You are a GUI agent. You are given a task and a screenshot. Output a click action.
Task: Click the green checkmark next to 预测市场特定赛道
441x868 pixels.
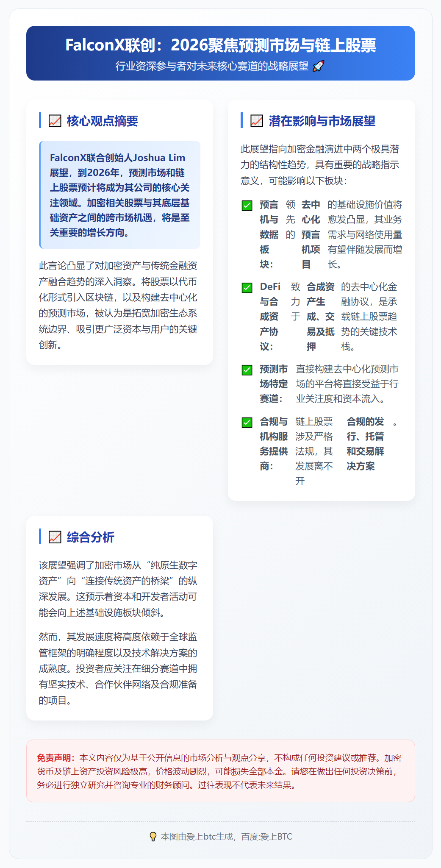[247, 370]
